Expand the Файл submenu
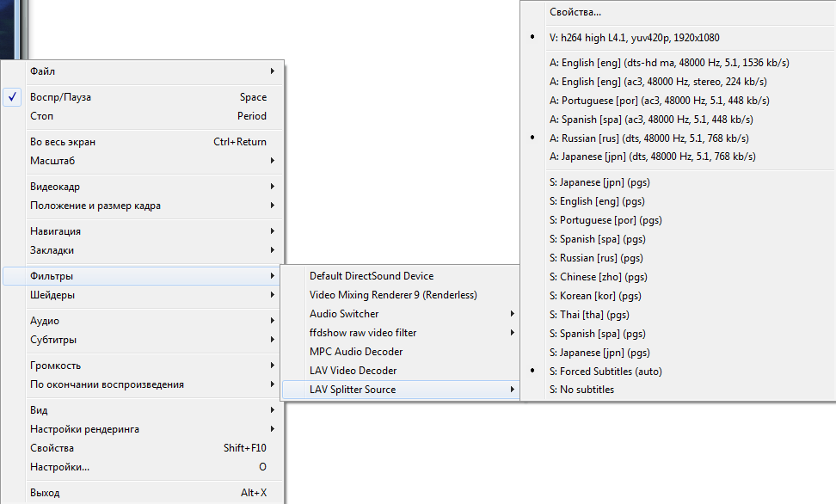 pos(43,71)
